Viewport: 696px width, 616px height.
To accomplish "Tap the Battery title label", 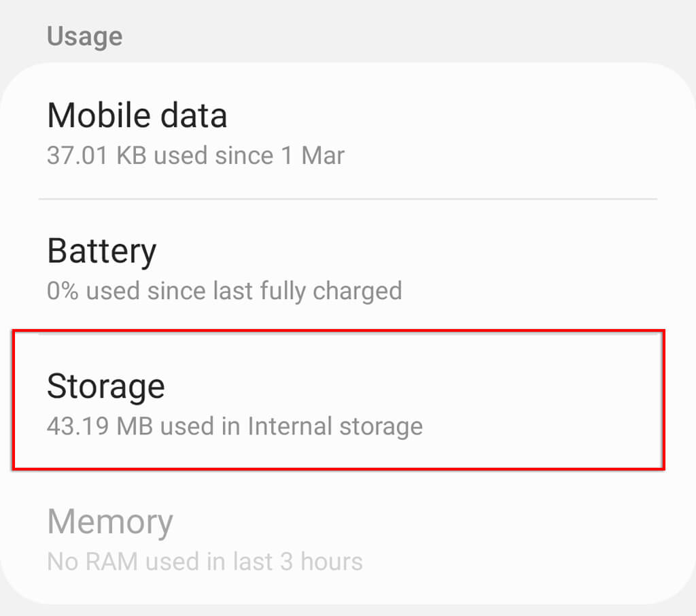I will [101, 251].
